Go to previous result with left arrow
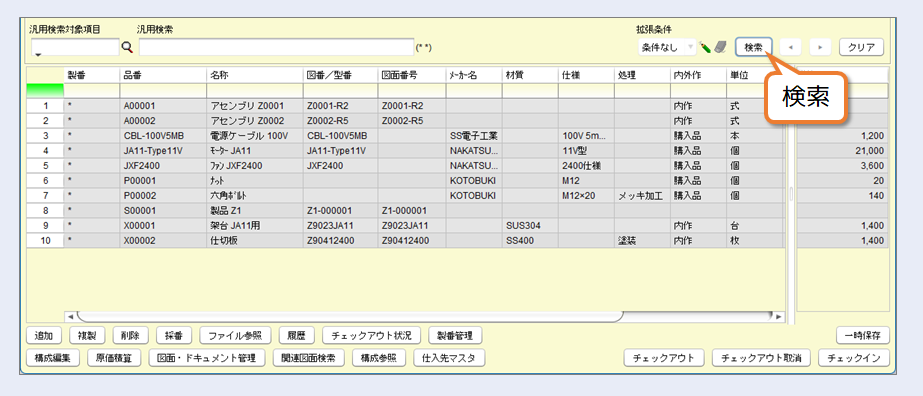This screenshot has width=923, height=396. click(790, 48)
